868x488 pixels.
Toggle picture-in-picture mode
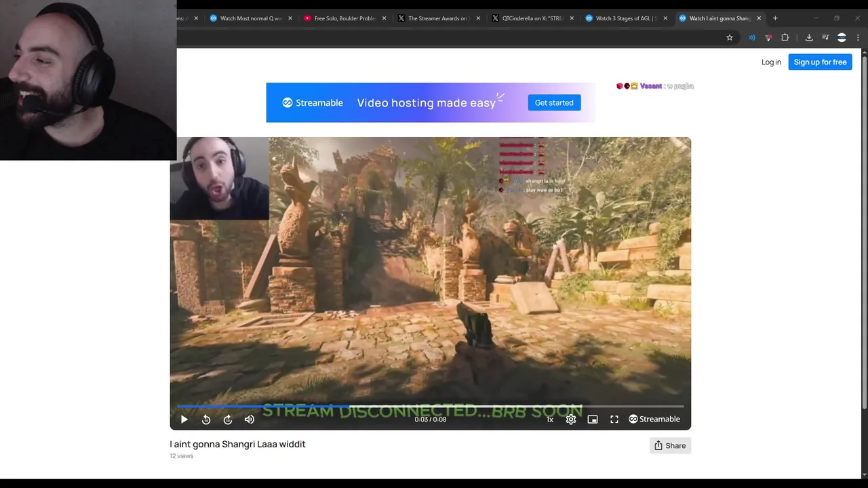pyautogui.click(x=593, y=420)
